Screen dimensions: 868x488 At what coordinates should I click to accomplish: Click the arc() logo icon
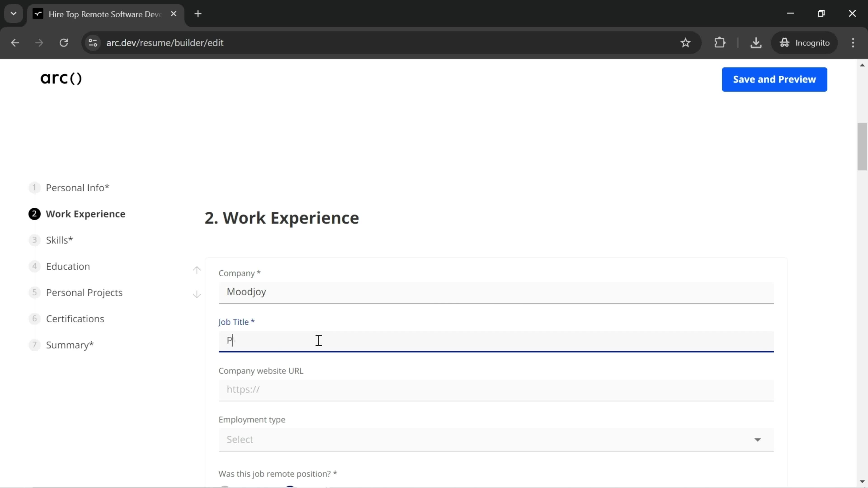pyautogui.click(x=61, y=78)
